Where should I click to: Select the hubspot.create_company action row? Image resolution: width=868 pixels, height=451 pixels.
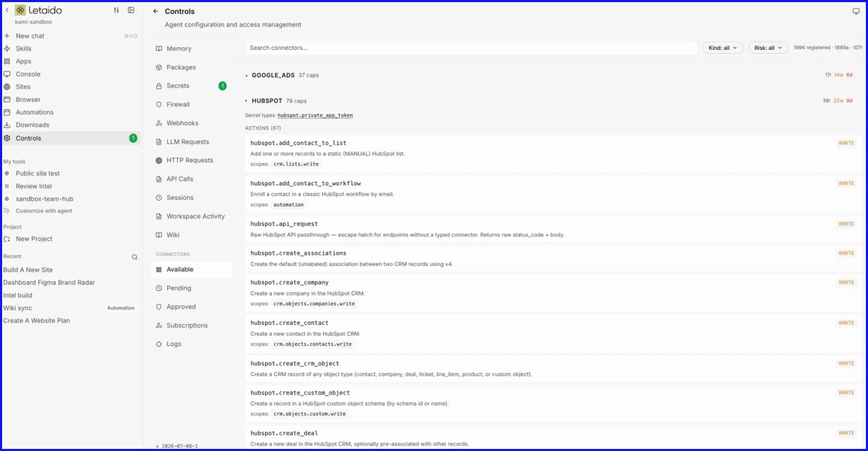[553, 293]
